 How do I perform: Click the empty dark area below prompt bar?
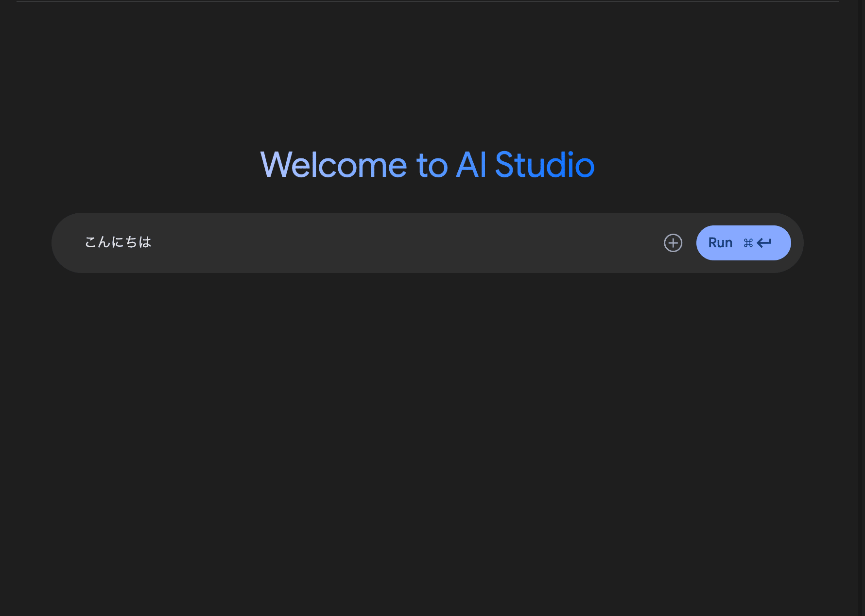click(428, 413)
